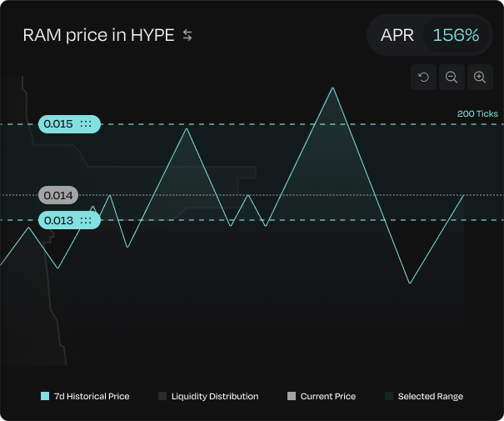The width and height of the screenshot is (504, 421).
Task: Zoom in using the plus magnifier
Action: tap(480, 78)
